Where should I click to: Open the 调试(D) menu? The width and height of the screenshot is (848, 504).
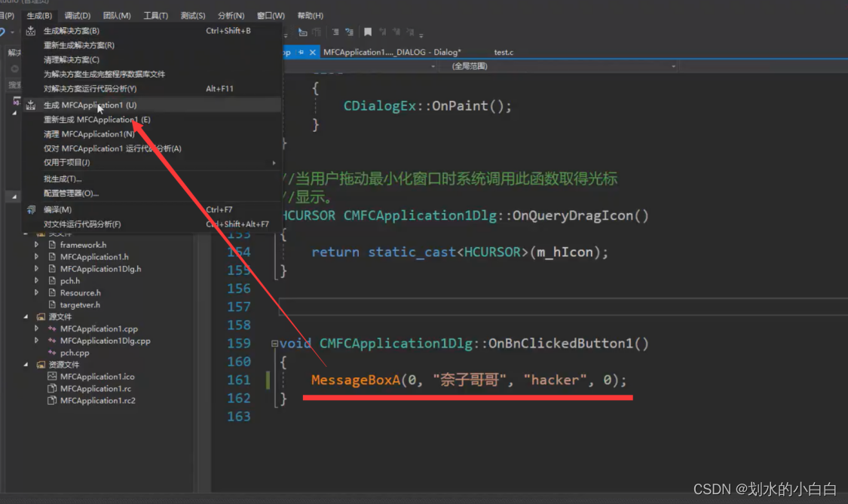[78, 16]
